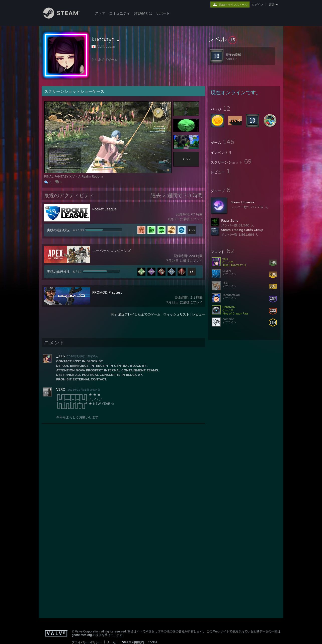Open the gold coin badge icon

click(217, 121)
